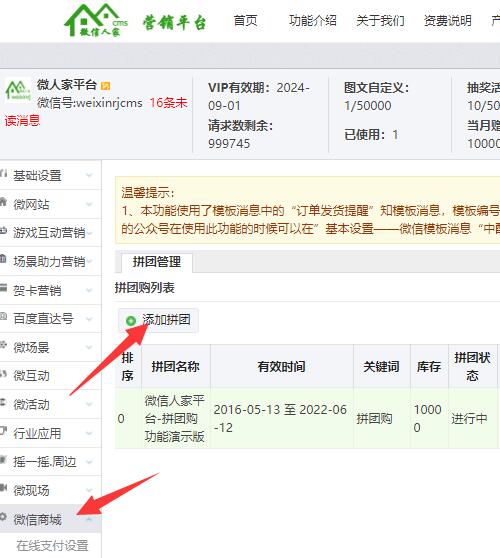Image resolution: width=500 pixels, height=558 pixels.
Task: Click the green plus icon for 添加拼团
Action: tap(131, 320)
